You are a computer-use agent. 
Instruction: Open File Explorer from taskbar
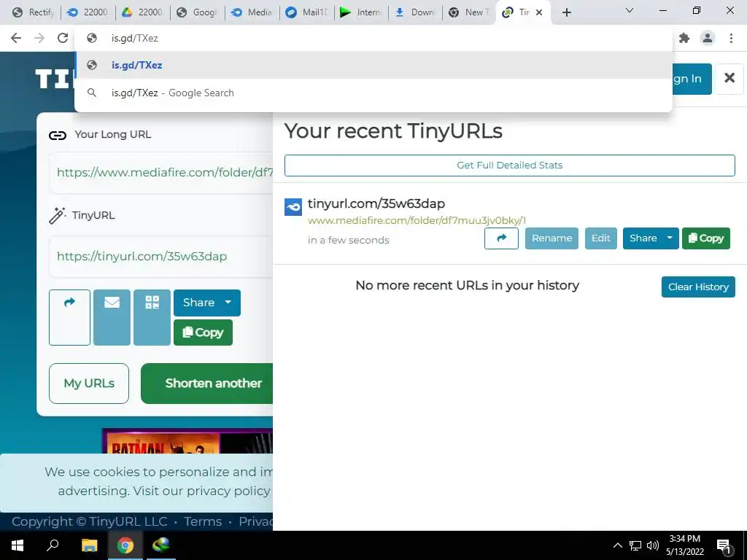pyautogui.click(x=89, y=545)
